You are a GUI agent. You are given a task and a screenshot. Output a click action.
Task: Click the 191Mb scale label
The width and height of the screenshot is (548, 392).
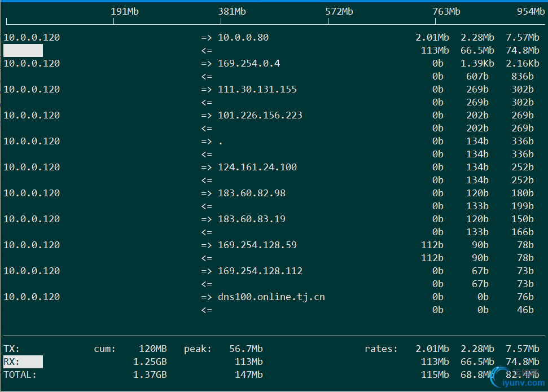tap(125, 11)
